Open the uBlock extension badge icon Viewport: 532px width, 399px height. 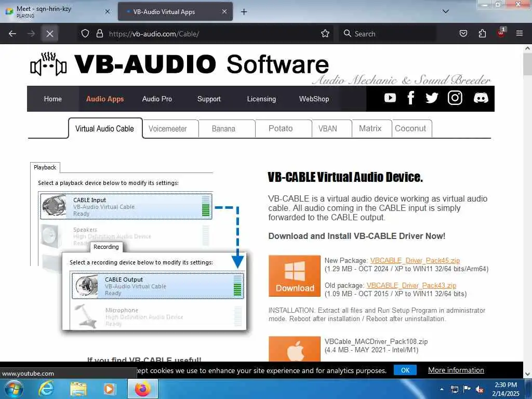[501, 33]
